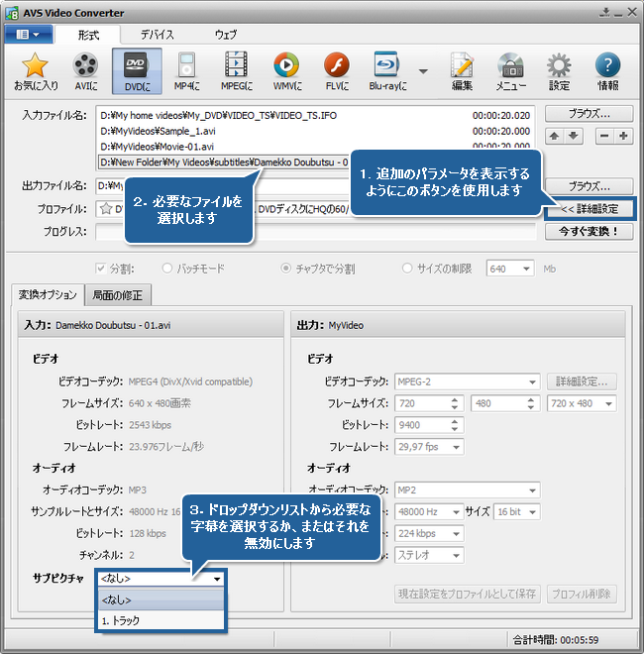Viewport: 644px width, 654px height.
Task: Select the サイズの制限 radio button
Action: pyautogui.click(x=407, y=269)
